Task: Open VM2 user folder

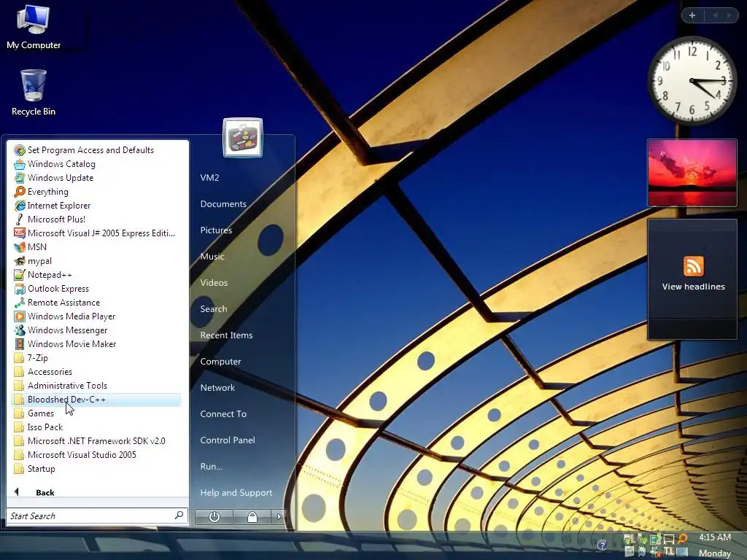Action: point(209,178)
